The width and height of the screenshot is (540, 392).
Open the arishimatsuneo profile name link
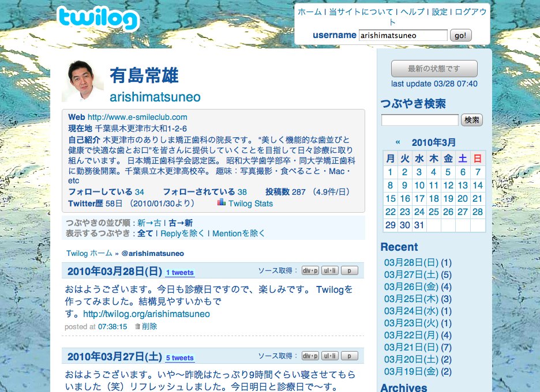coord(155,97)
